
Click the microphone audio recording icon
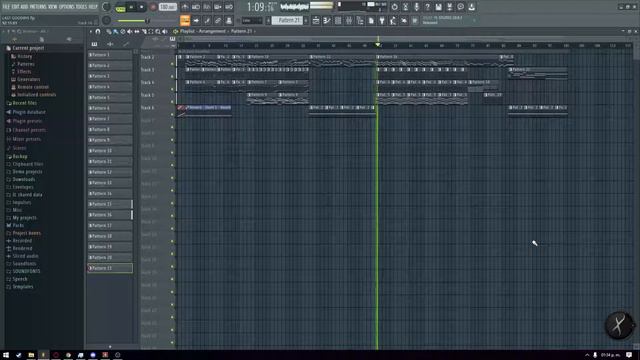[416, 7]
